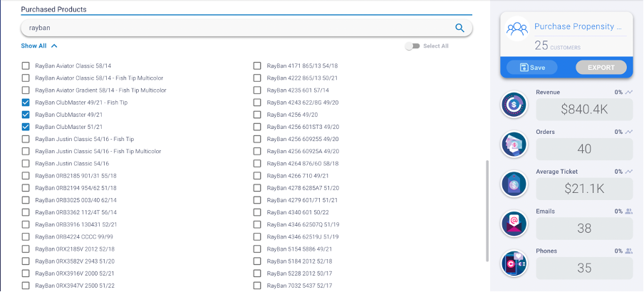
Task: Click the Phones people icon
Action: [x=629, y=251]
